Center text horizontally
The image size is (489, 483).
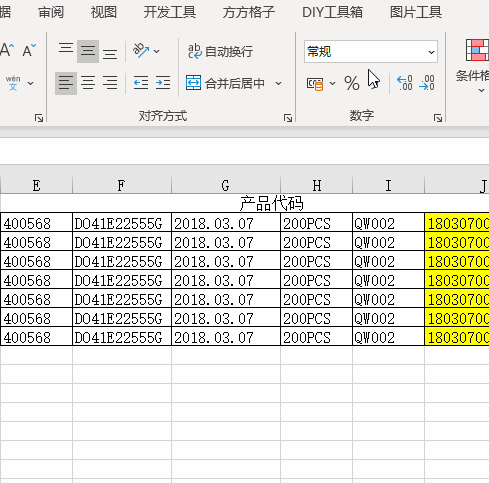click(x=88, y=83)
